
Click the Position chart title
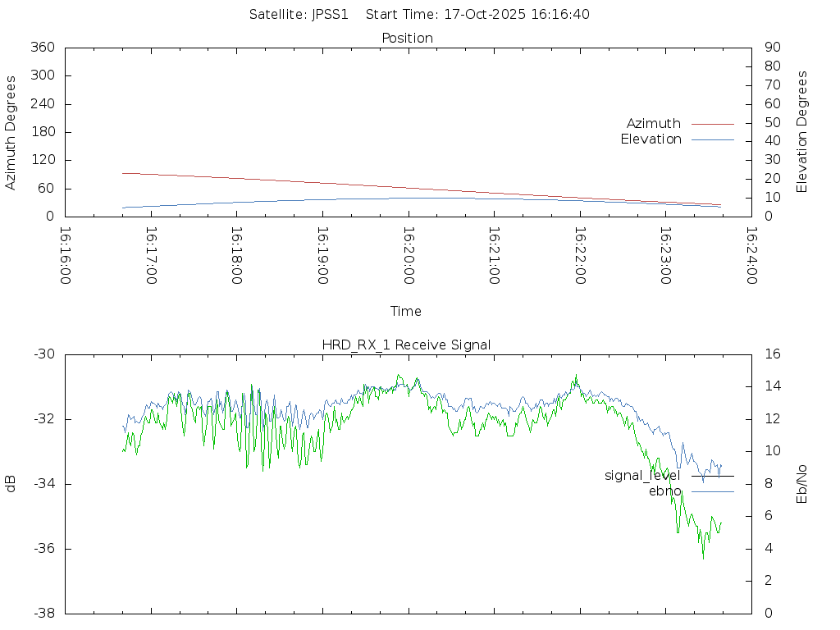point(407,39)
